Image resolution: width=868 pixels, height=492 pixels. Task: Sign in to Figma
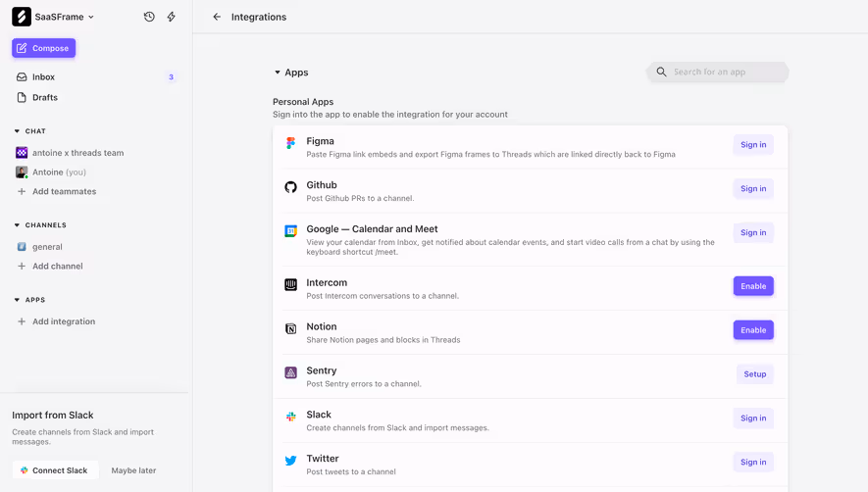753,144
